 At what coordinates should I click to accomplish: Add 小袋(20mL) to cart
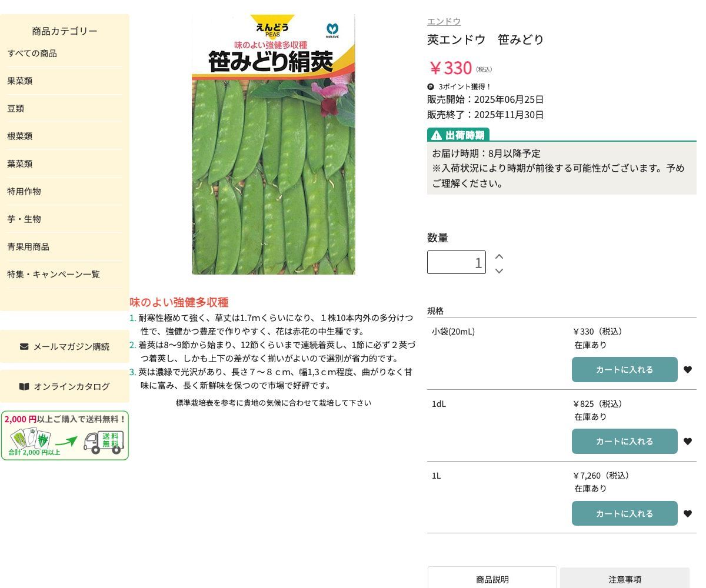point(624,370)
